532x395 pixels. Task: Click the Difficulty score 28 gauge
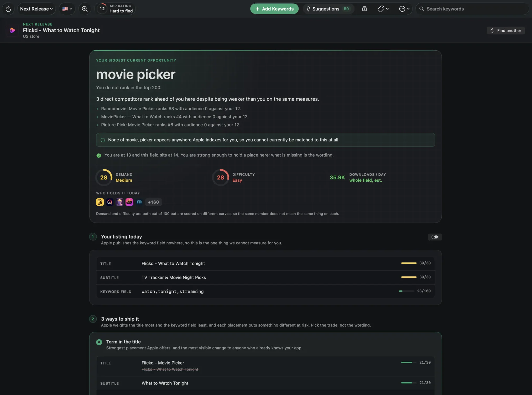[x=221, y=177]
